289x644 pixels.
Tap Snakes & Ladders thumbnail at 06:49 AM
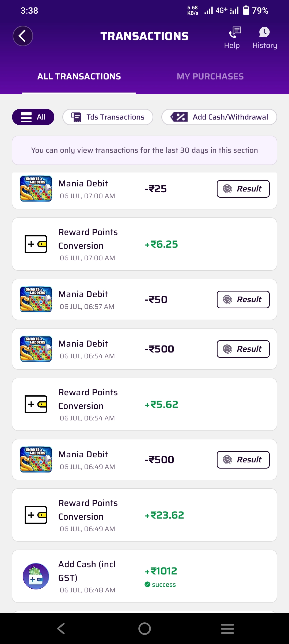click(36, 459)
